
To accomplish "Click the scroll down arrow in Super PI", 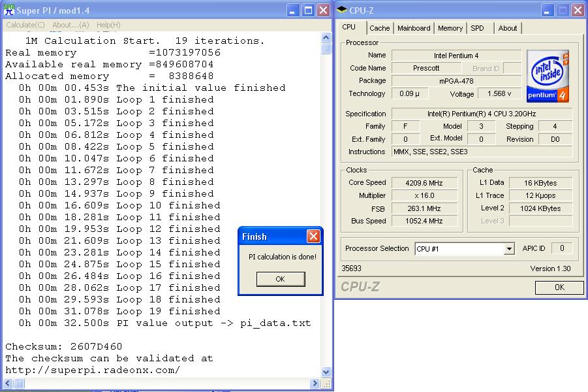I will point(326,372).
